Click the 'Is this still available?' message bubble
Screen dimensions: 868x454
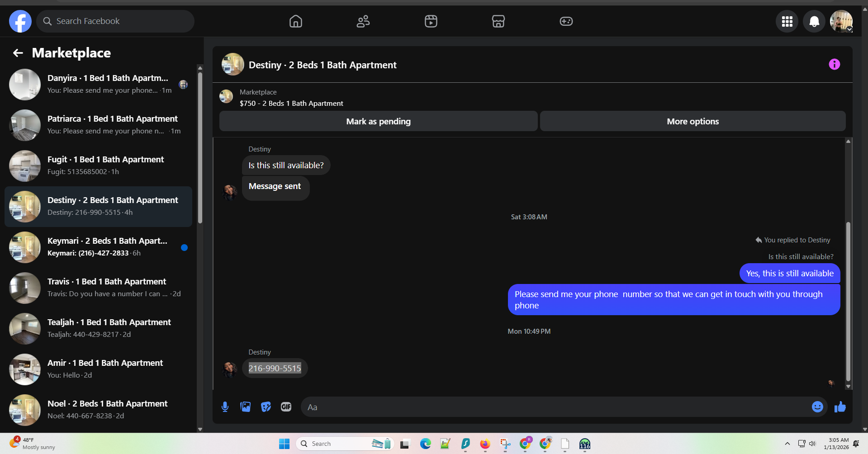click(x=286, y=166)
